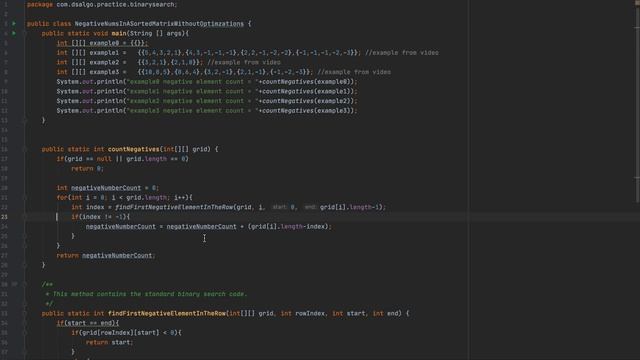Screen dimensions: 640x360
Task: Collapse the countNegatives method fold marker
Action: point(24,149)
